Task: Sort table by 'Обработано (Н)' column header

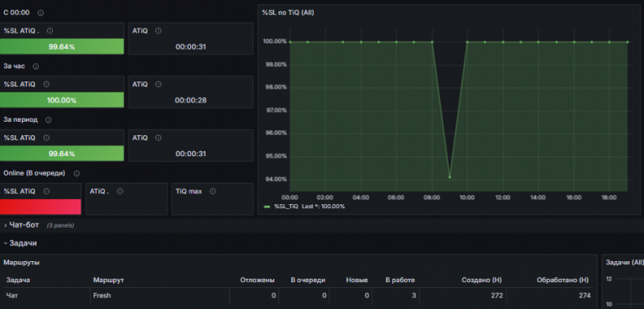Action: 563,280
